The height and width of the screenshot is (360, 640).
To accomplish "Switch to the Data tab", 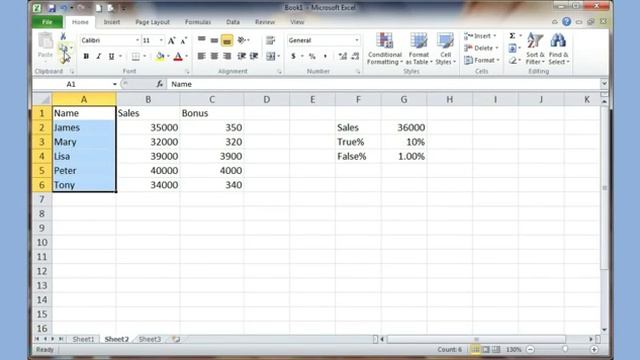I will tap(233, 22).
